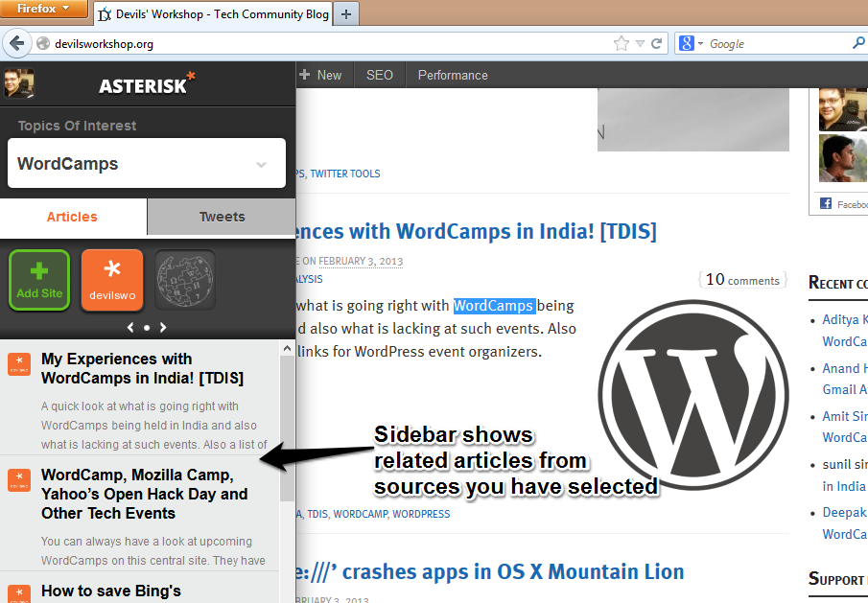This screenshot has width=868, height=603.
Task: Open the WordCamps in India! [TDIS] post title
Action: coord(476,231)
